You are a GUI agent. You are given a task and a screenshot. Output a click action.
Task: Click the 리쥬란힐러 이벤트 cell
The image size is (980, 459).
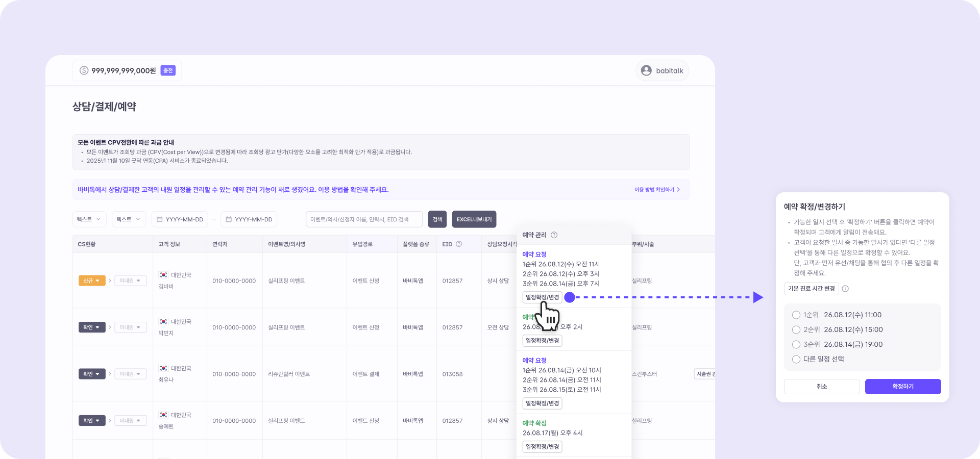coord(289,374)
